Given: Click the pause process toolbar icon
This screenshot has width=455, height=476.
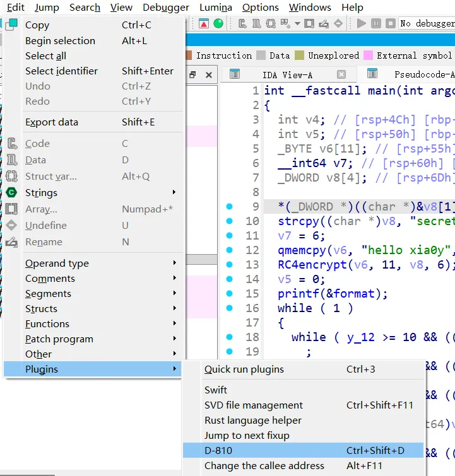Looking at the screenshot, I should point(376,23).
